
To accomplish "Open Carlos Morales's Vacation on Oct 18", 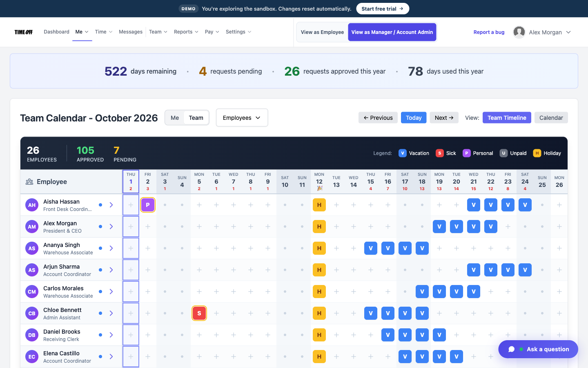I will [422, 292].
